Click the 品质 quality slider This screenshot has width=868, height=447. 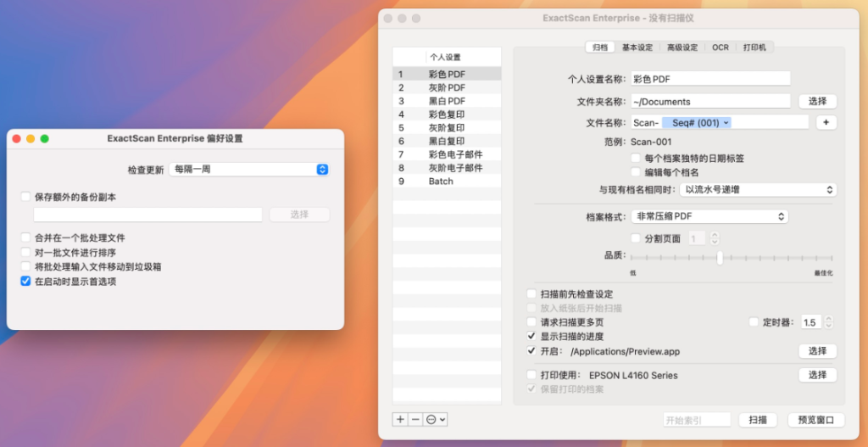coord(720,258)
